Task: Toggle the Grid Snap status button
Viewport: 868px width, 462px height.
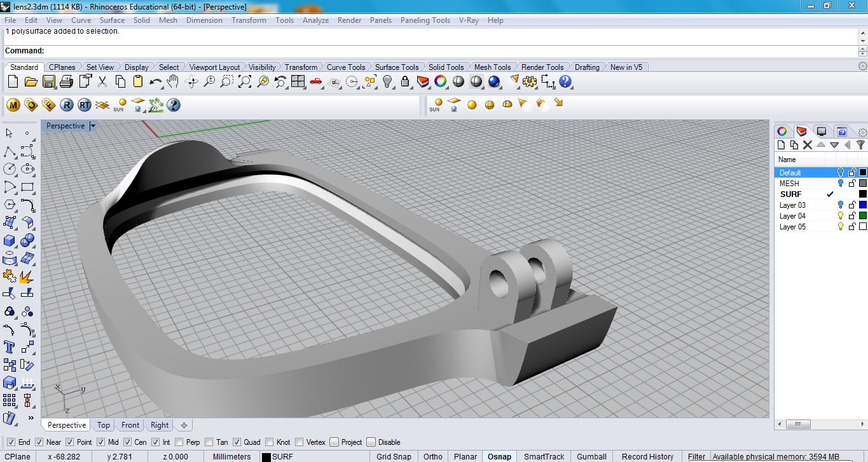Action: (394, 456)
